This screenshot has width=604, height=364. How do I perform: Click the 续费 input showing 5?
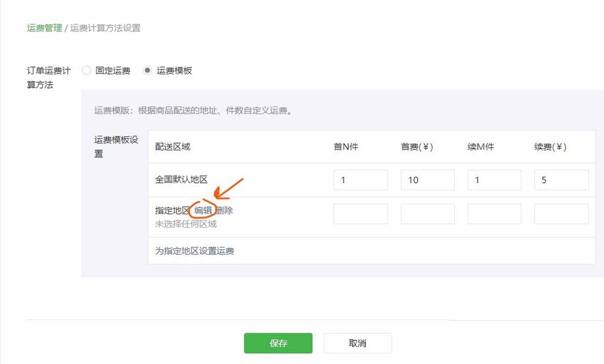(x=561, y=179)
